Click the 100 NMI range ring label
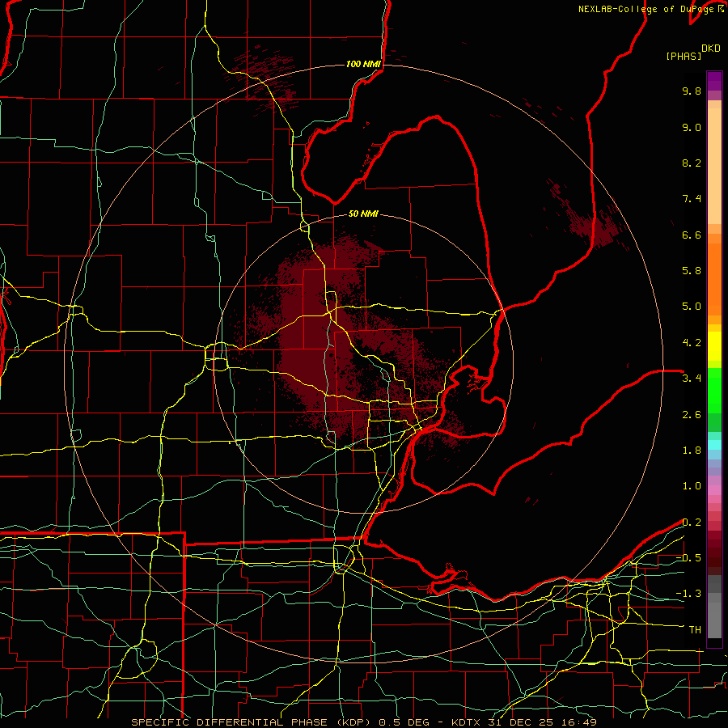Screen dimensions: 728x728 (363, 64)
